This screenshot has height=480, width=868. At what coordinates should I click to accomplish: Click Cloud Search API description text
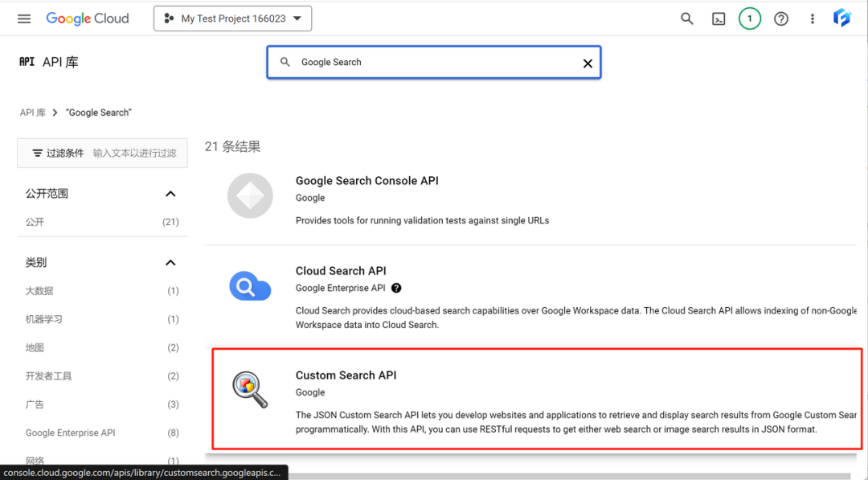tap(575, 318)
